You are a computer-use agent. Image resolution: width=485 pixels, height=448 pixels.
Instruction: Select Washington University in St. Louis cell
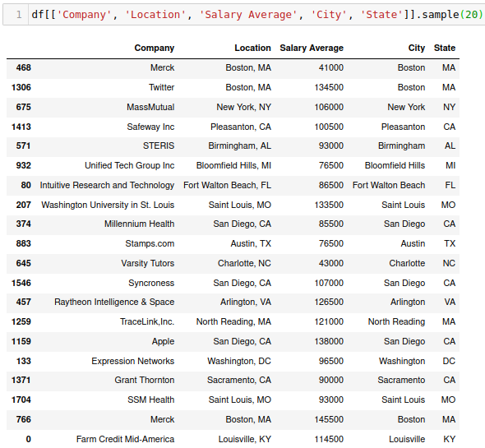click(108, 205)
